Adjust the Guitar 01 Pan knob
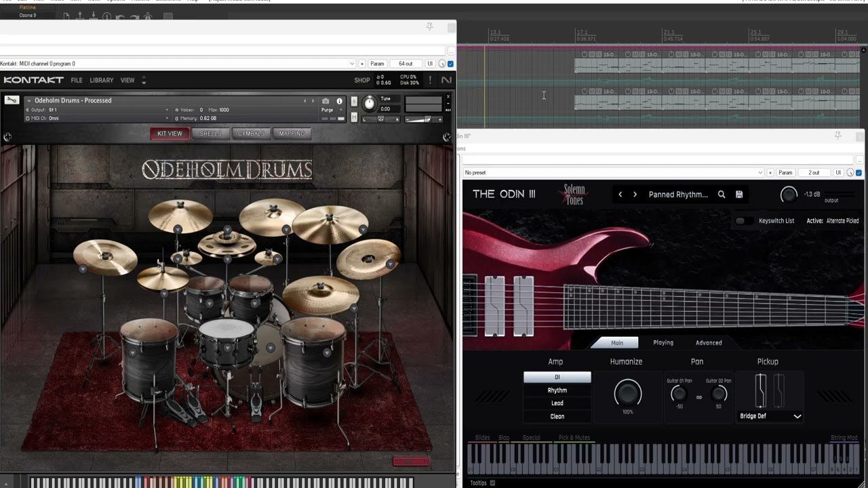 679,394
